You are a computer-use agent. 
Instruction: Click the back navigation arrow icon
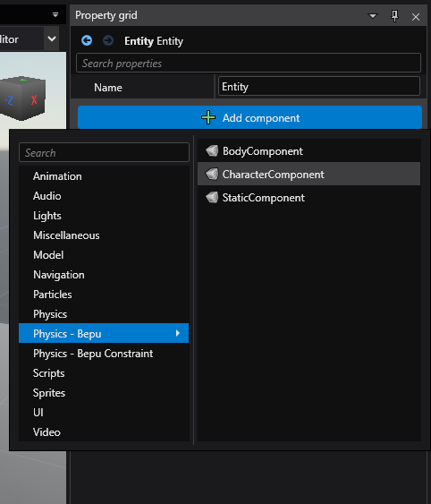(x=87, y=41)
